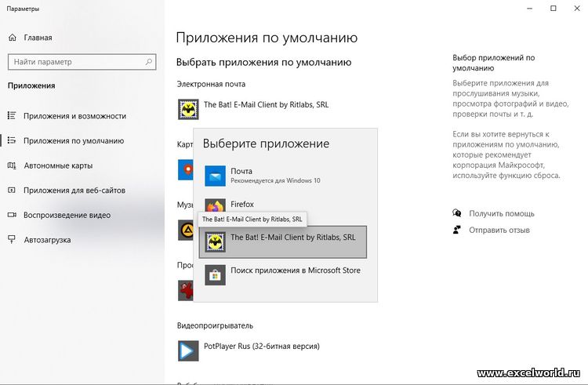Image resolution: width=588 pixels, height=385 pixels.
Task: Open Автономные карты section
Action: point(58,165)
